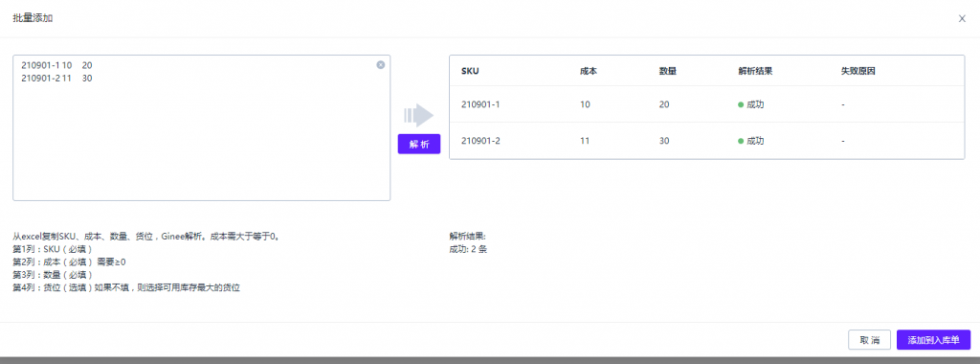
Task: Click inside the SKU paste text area
Action: (x=201, y=127)
